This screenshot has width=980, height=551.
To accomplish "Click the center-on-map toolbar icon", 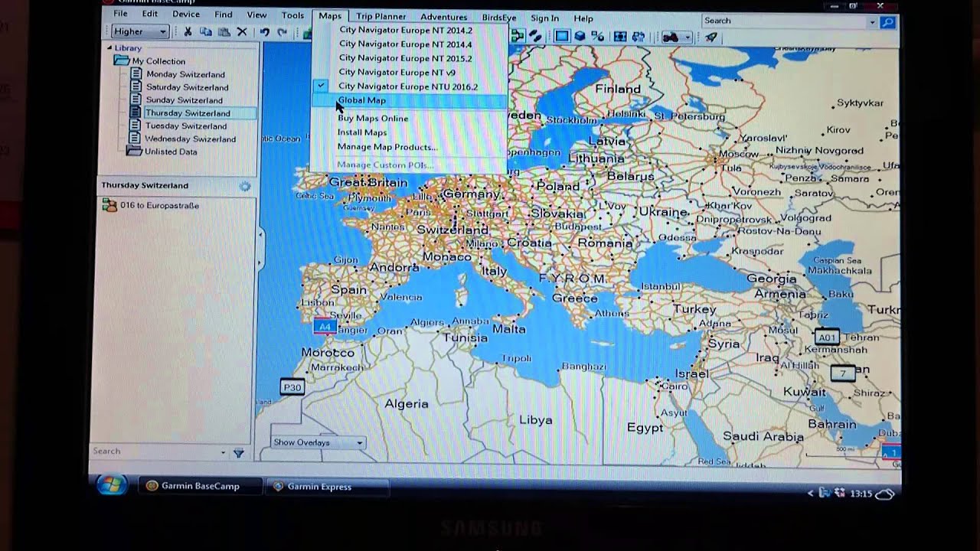I will tap(620, 36).
